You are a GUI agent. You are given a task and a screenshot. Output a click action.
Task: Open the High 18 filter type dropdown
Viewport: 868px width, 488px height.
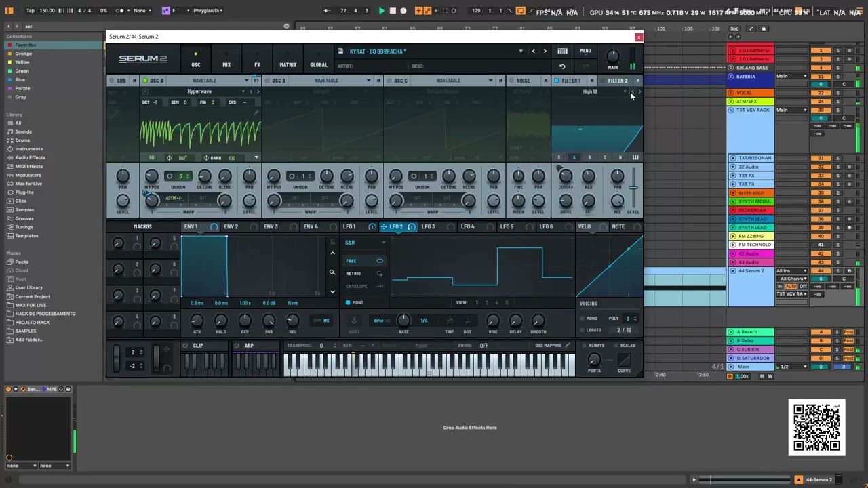pos(591,91)
